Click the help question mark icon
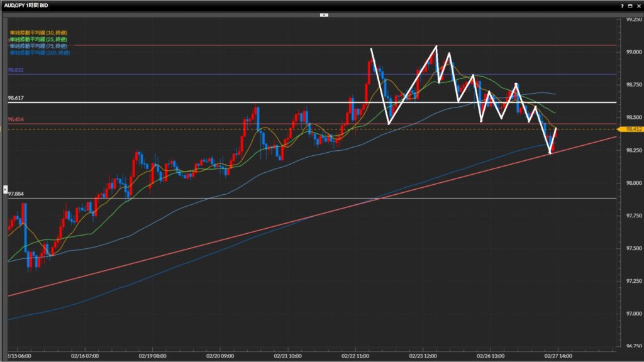 622,4
